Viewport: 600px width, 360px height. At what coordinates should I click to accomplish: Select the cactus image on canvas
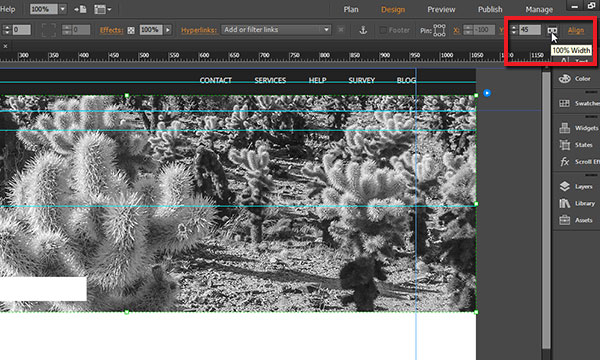238,204
